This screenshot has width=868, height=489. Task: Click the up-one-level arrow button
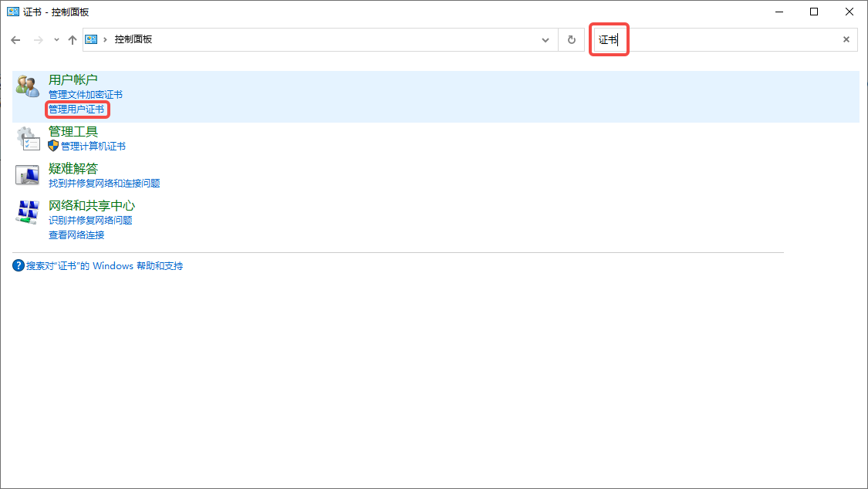pyautogui.click(x=73, y=39)
